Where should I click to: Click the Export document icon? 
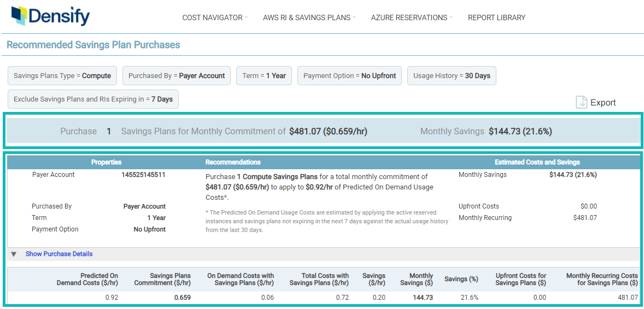(x=581, y=102)
